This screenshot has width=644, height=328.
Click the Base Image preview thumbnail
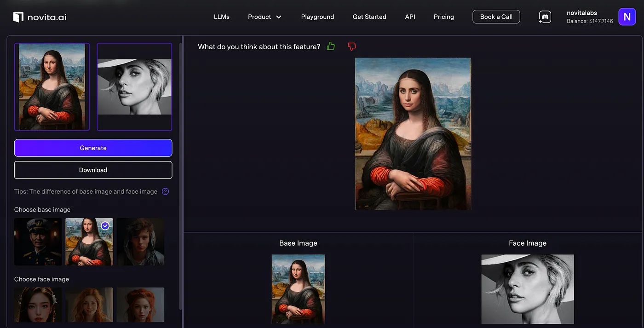coord(298,289)
